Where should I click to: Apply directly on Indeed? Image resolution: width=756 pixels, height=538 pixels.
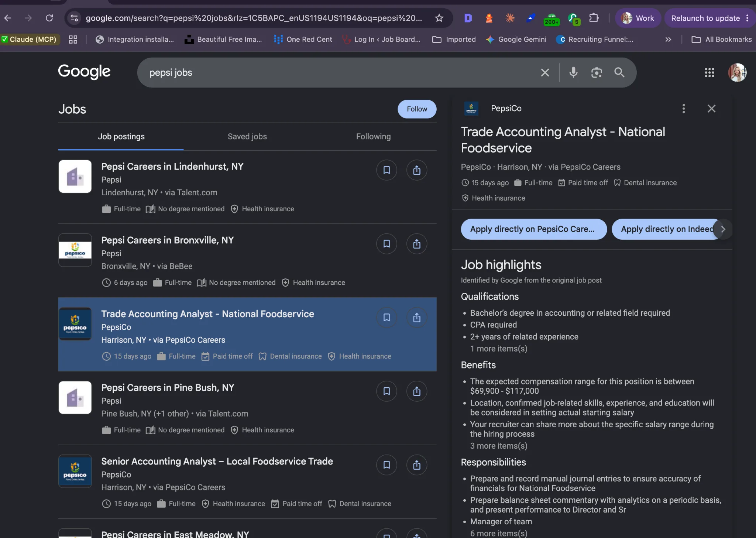666,229
